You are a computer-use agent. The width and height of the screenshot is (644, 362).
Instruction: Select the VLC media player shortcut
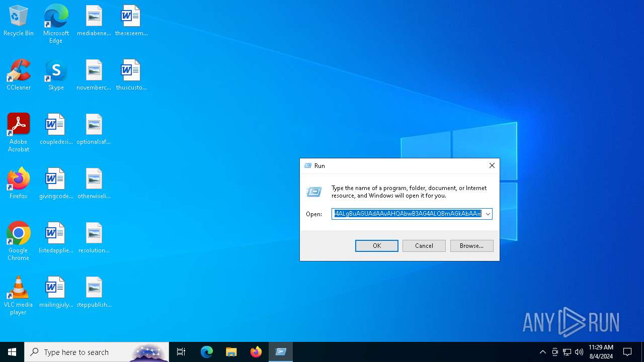(x=19, y=296)
